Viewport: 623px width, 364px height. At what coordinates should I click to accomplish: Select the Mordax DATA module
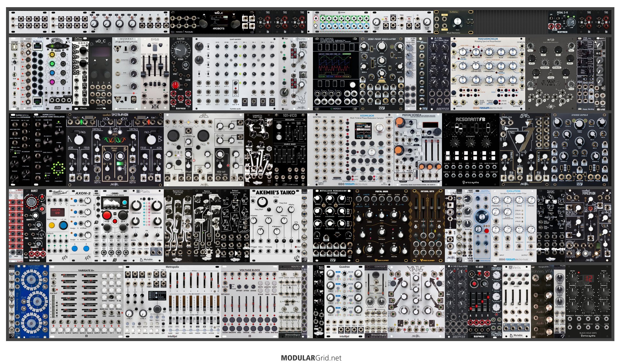[x=336, y=73]
